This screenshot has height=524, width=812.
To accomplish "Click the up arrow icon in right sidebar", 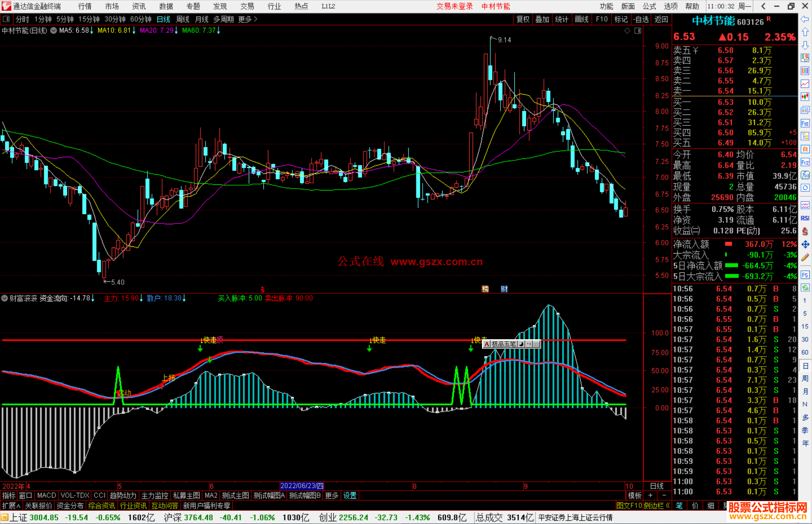I will tap(805, 32).
